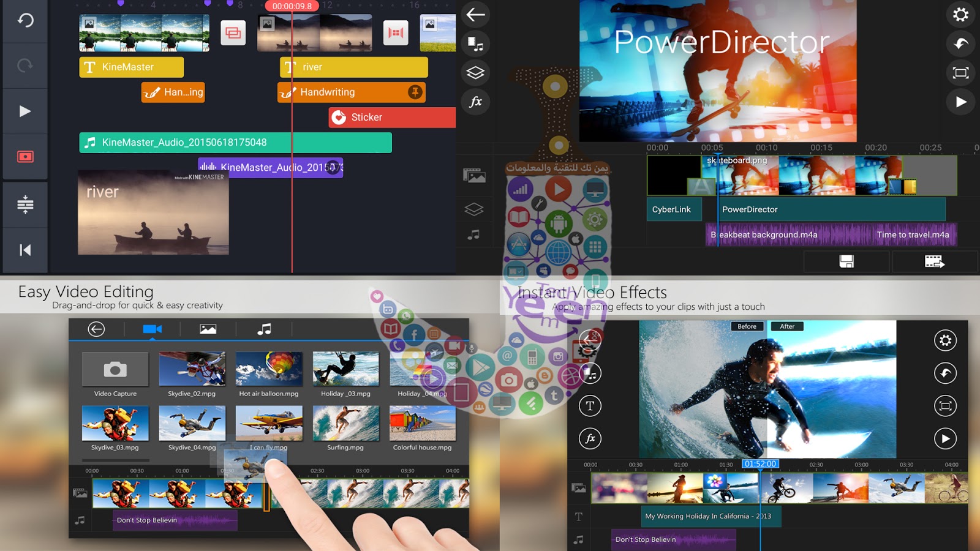Click the KineMaster redo icon

tap(25, 66)
